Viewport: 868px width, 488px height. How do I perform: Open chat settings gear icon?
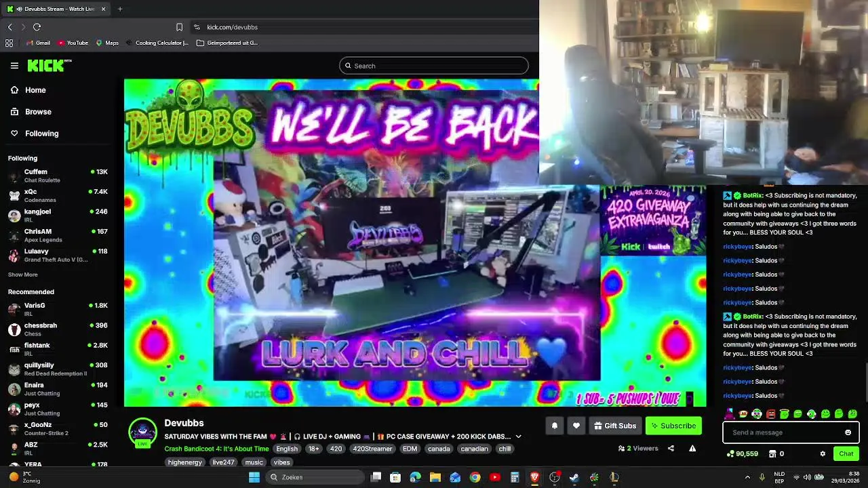click(823, 453)
